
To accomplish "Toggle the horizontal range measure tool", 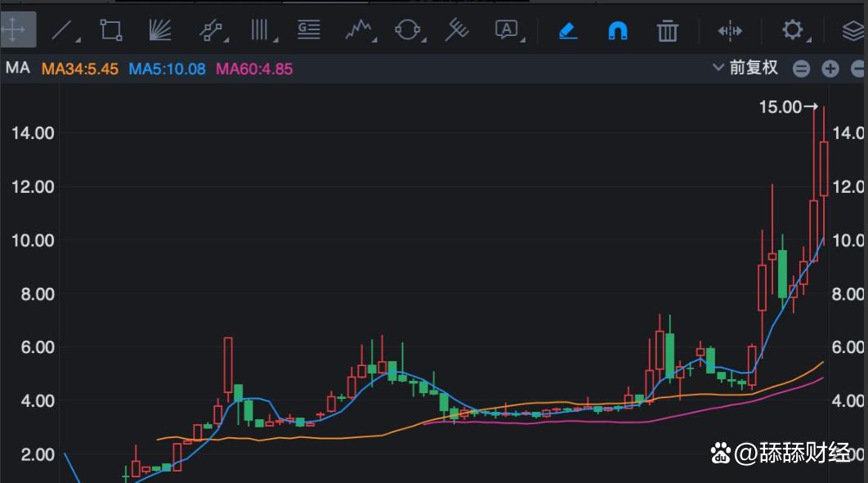I will click(729, 31).
